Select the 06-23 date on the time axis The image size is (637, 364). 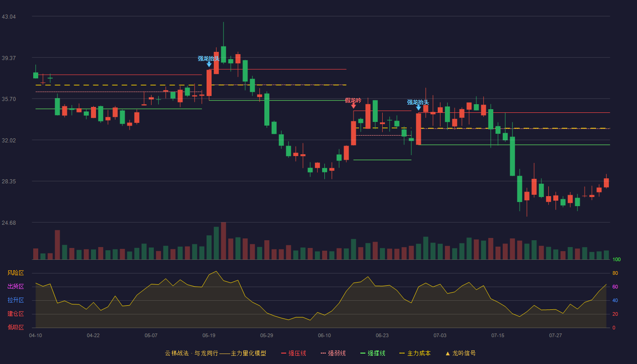click(x=382, y=335)
